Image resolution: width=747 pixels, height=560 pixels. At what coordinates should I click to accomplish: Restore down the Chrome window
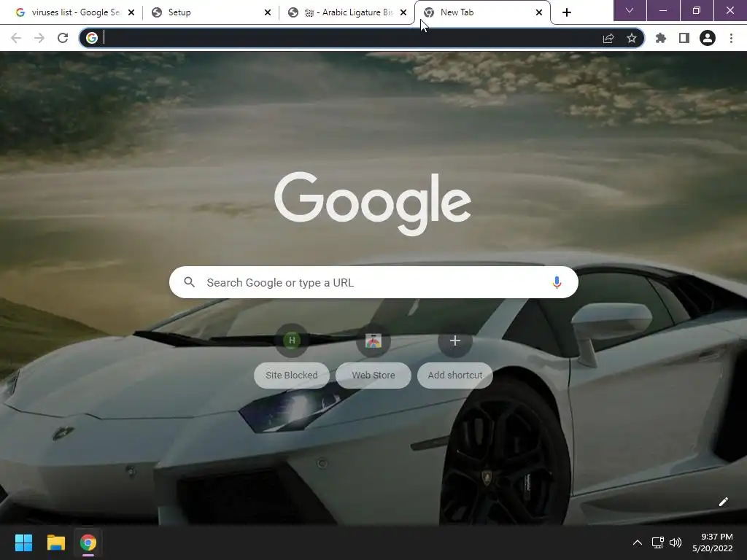(697, 10)
